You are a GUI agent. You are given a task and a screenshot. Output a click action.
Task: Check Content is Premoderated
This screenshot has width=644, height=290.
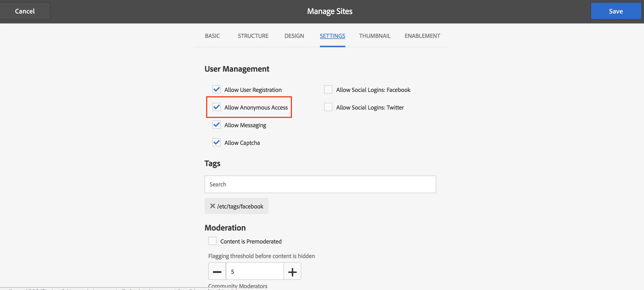click(212, 241)
